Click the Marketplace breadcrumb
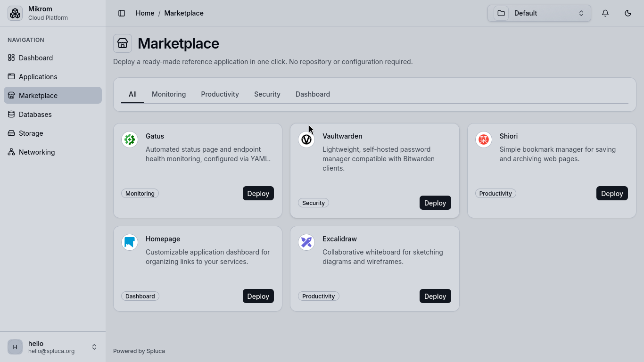Screen dimensions: 644x362 pos(184,13)
